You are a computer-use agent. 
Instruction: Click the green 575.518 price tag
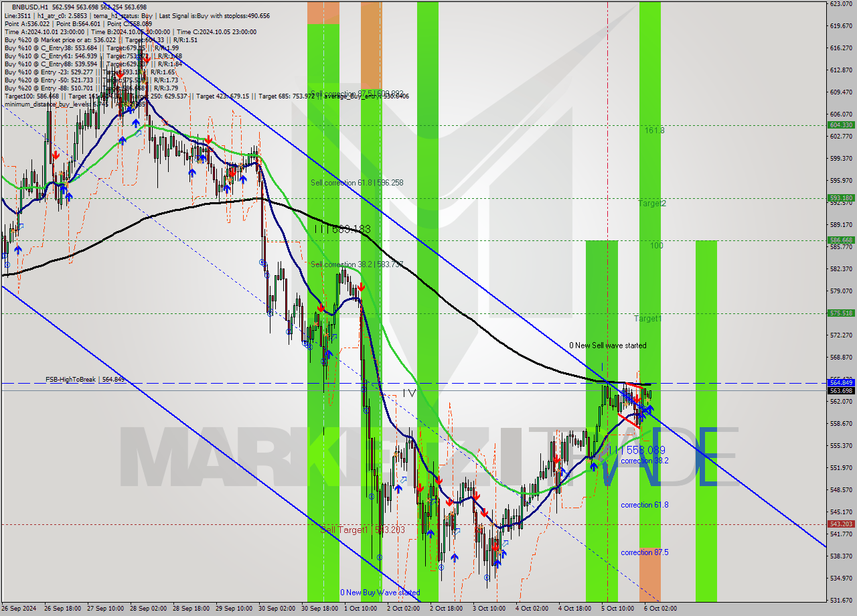pyautogui.click(x=841, y=313)
